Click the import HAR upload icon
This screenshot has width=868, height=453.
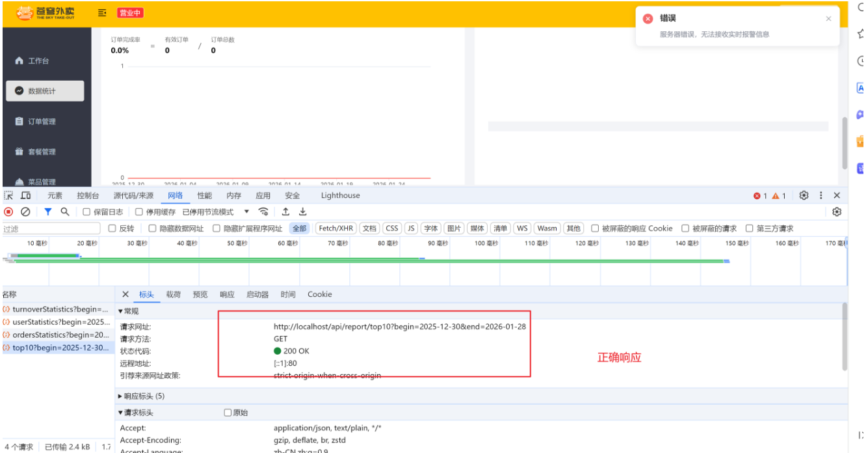285,212
